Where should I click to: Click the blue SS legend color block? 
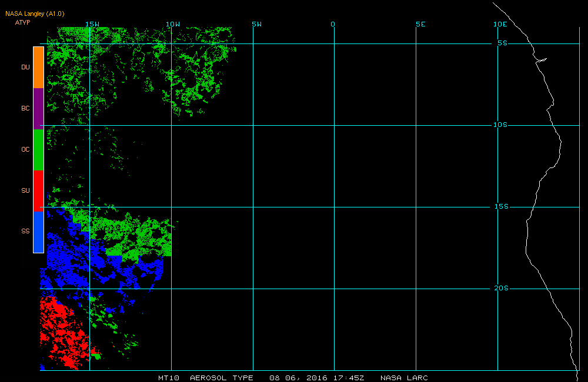39,232
